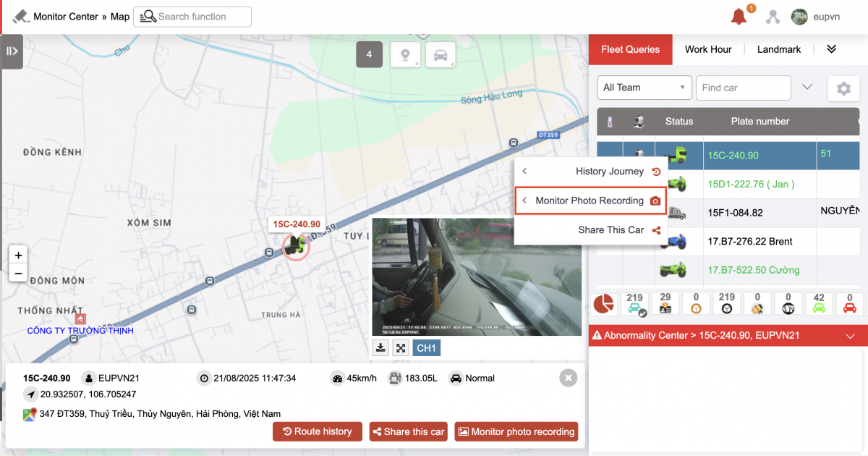Open the All Team dropdown

(x=644, y=88)
